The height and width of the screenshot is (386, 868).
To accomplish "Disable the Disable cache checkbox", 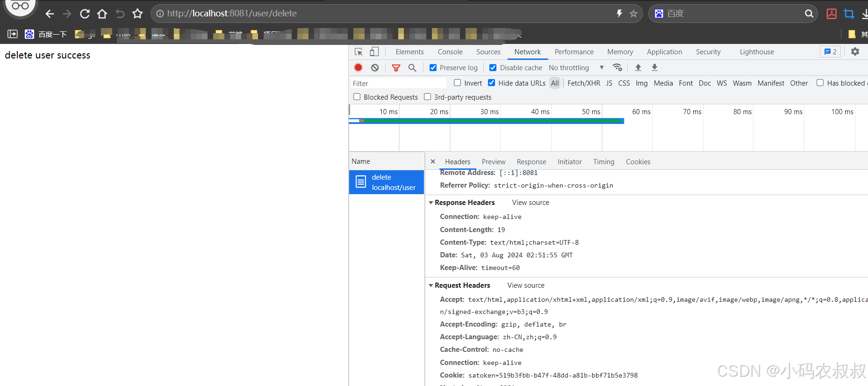I will pos(493,68).
